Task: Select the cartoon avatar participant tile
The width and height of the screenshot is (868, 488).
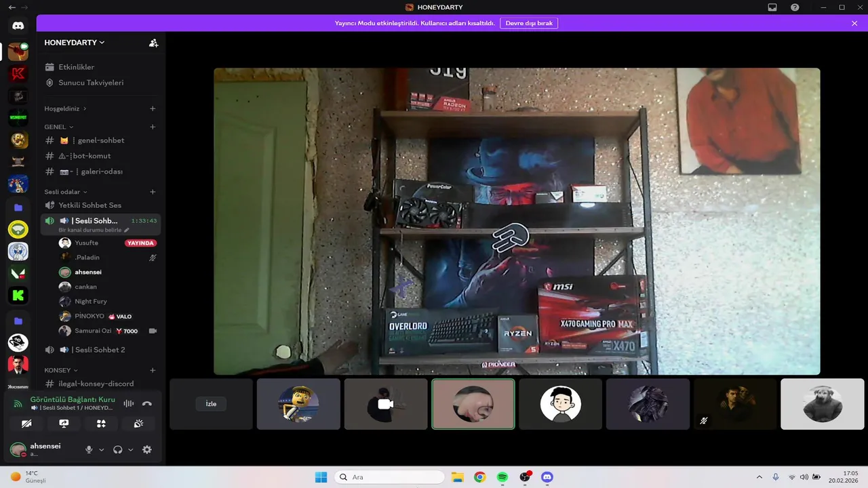Action: click(x=561, y=404)
